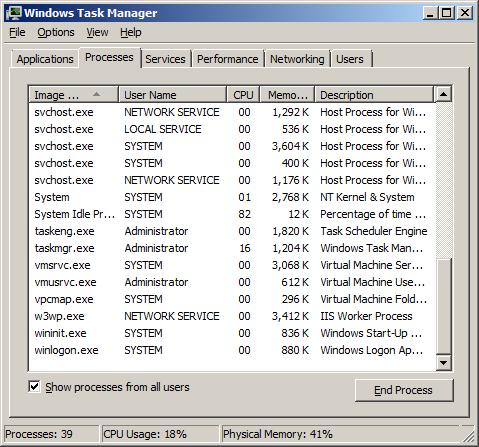Click the scrollbar down arrow

pyautogui.click(x=443, y=362)
